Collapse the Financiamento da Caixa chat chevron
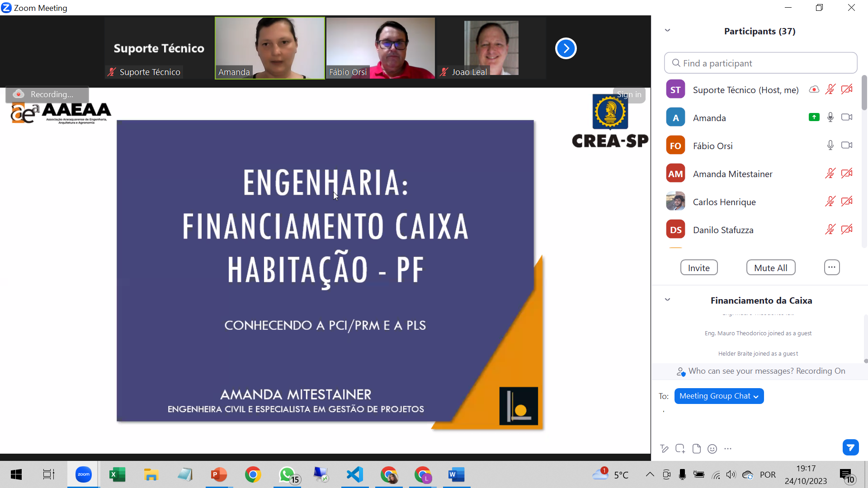 click(x=667, y=300)
